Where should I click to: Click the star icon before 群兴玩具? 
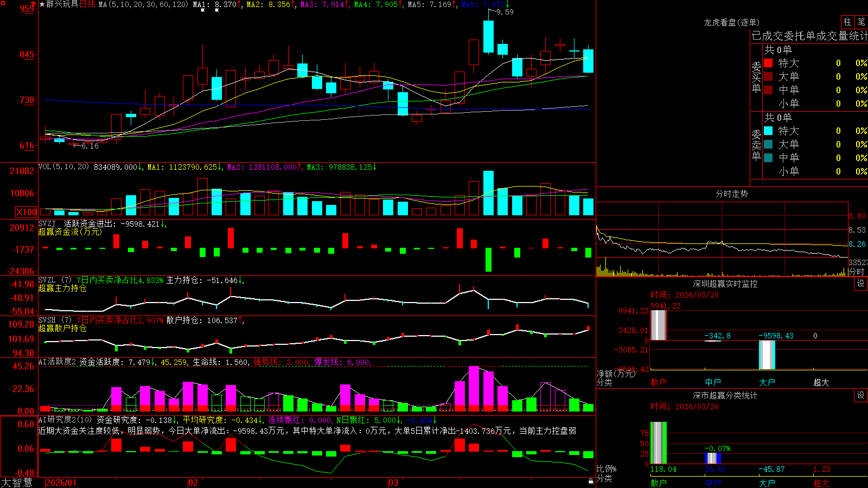coord(42,4)
